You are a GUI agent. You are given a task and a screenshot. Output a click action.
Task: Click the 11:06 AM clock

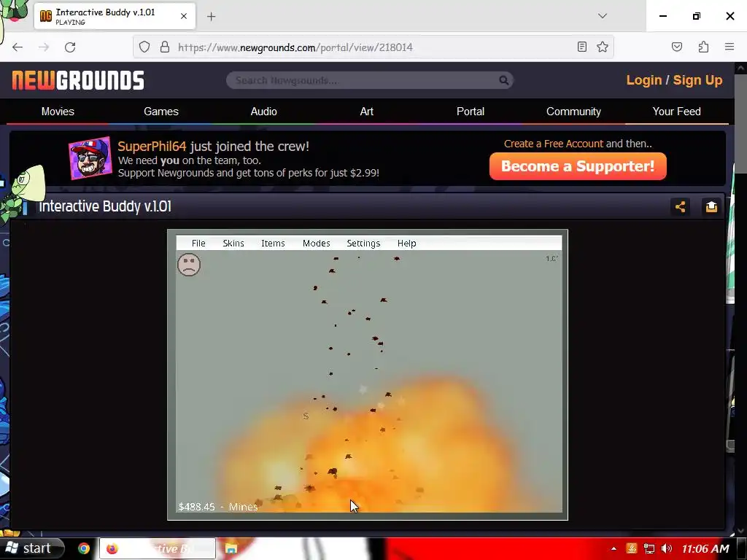[705, 548]
